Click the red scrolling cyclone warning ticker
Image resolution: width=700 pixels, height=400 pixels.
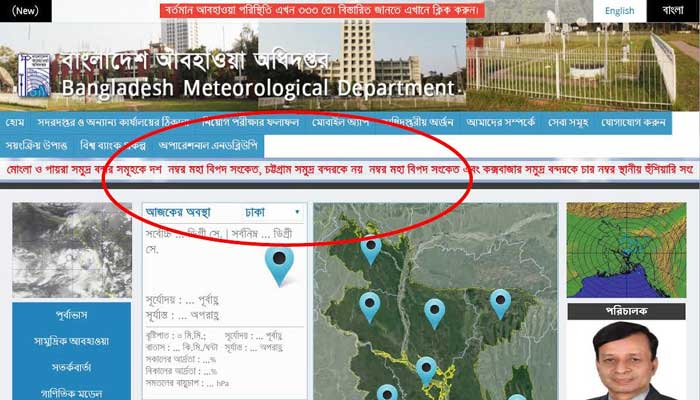click(350, 170)
